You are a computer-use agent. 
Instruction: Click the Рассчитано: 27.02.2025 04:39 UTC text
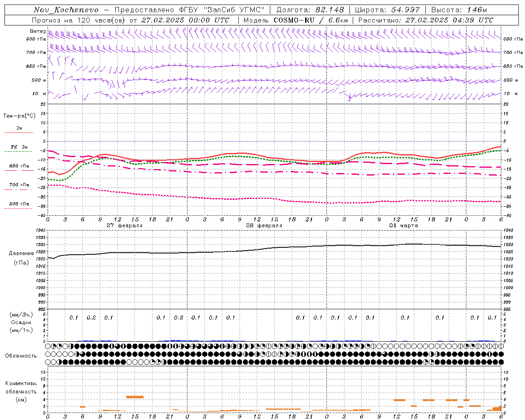click(426, 20)
